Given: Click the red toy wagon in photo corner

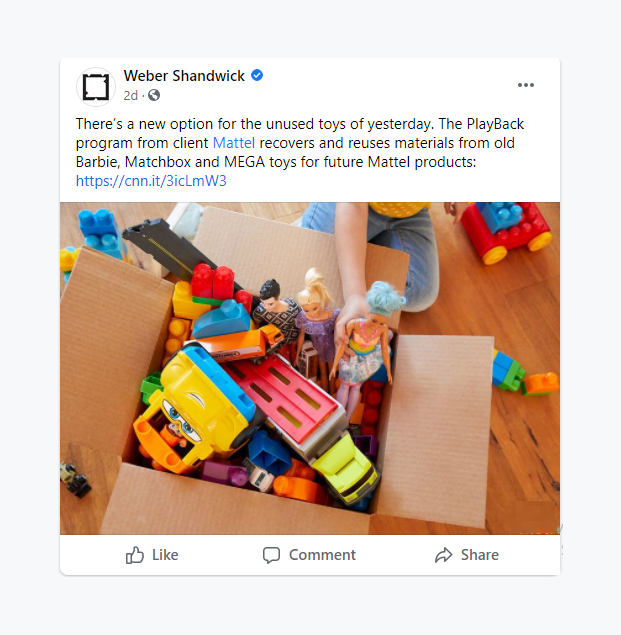Looking at the screenshot, I should pyautogui.click(x=506, y=231).
